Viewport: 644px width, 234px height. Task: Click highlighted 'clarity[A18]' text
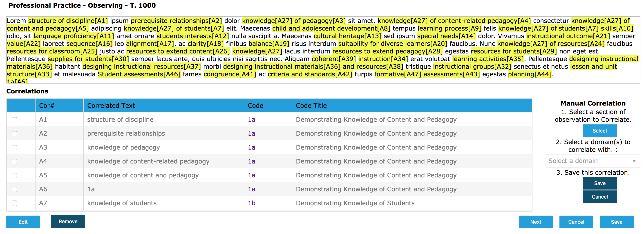(x=206, y=44)
